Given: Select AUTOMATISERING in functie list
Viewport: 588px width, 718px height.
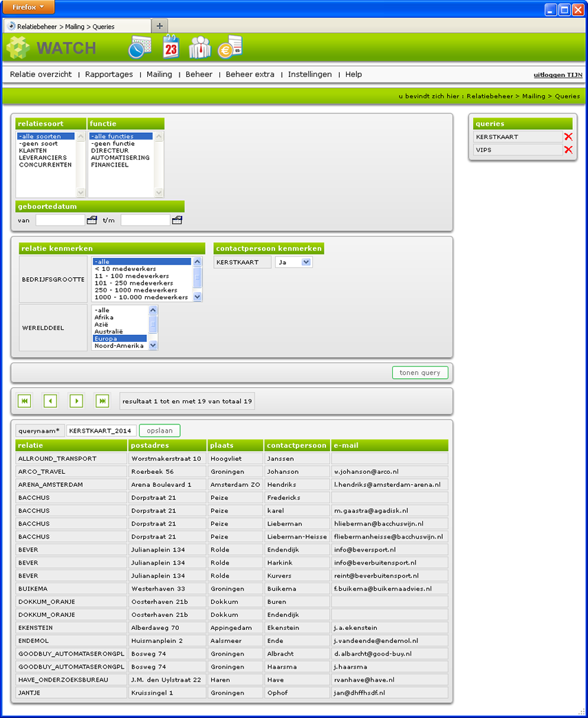Looking at the screenshot, I should pos(120,157).
